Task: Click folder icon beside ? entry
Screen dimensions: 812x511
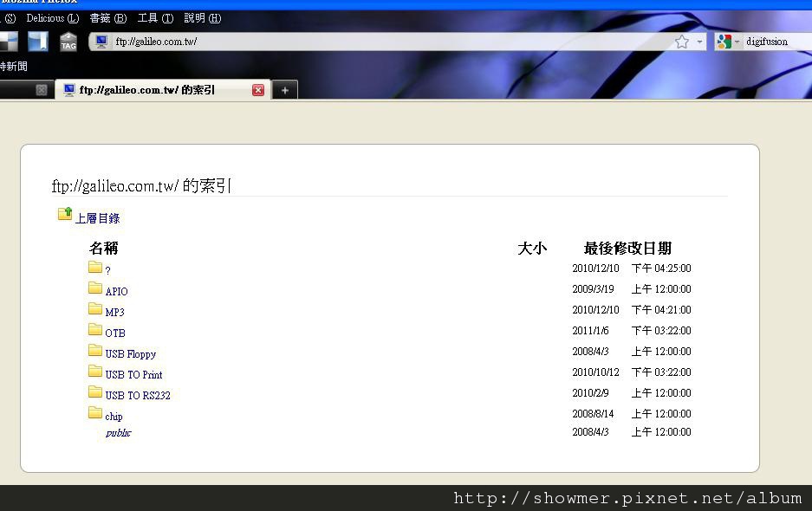Action: (95, 267)
